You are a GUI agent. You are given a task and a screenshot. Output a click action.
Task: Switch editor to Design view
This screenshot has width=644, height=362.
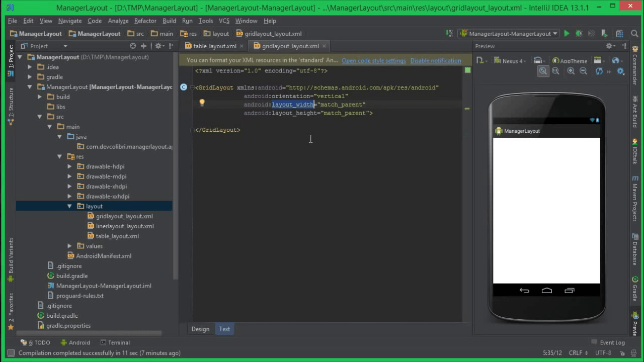200,329
